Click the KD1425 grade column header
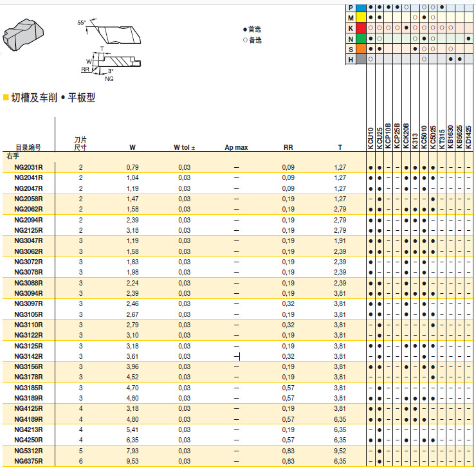The image size is (476, 470). (468, 137)
